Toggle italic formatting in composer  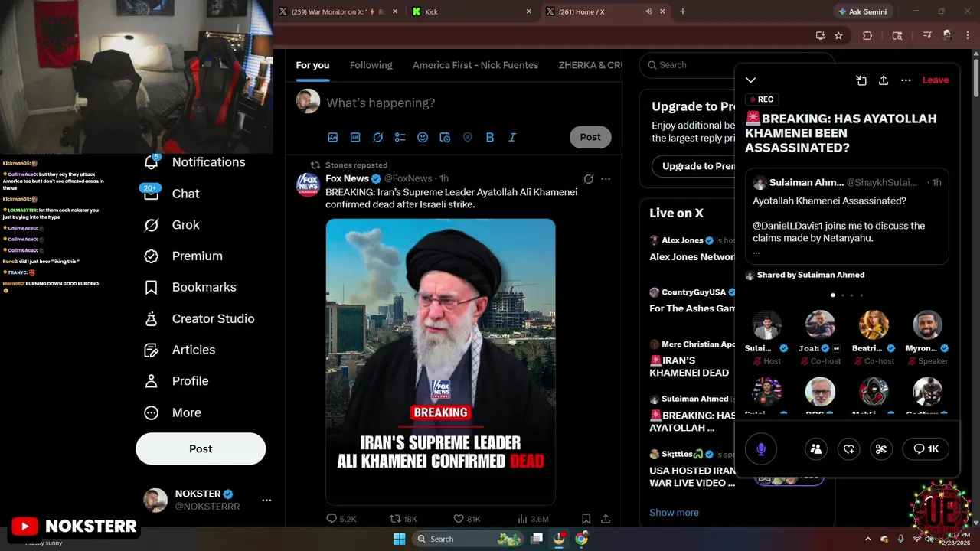click(x=512, y=137)
